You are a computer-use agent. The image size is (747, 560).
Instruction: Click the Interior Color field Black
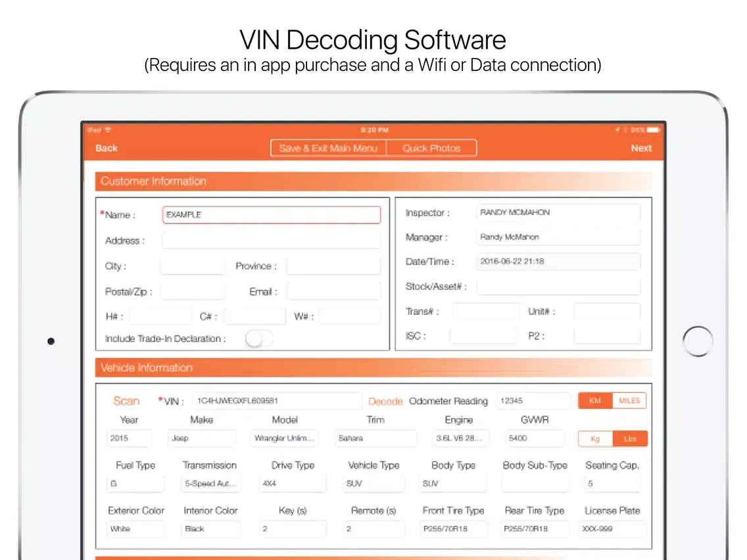pyautogui.click(x=210, y=528)
